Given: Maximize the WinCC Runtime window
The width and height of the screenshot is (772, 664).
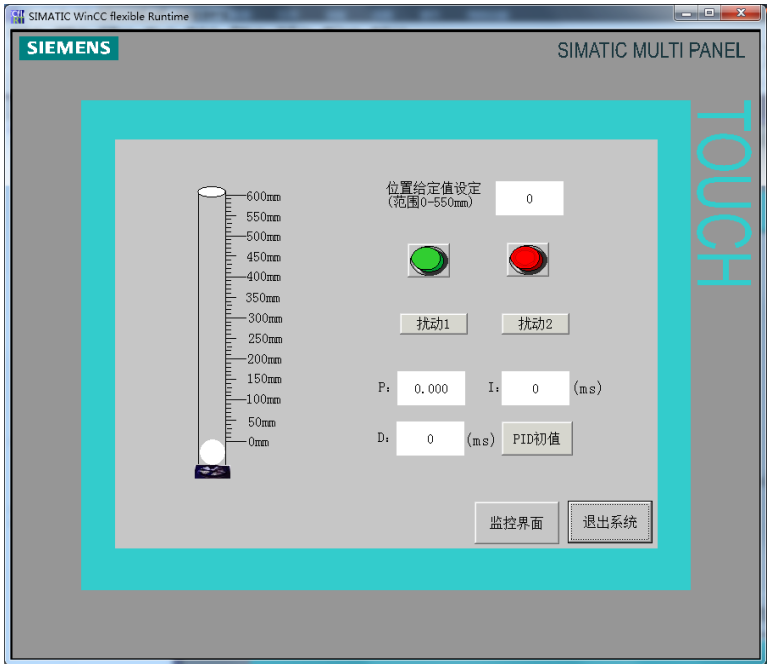Looking at the screenshot, I should [709, 13].
